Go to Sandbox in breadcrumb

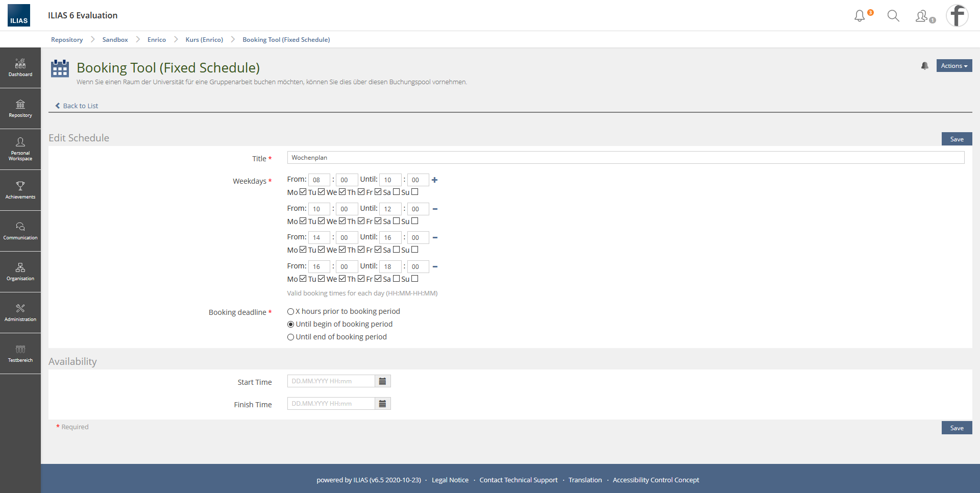(x=115, y=40)
